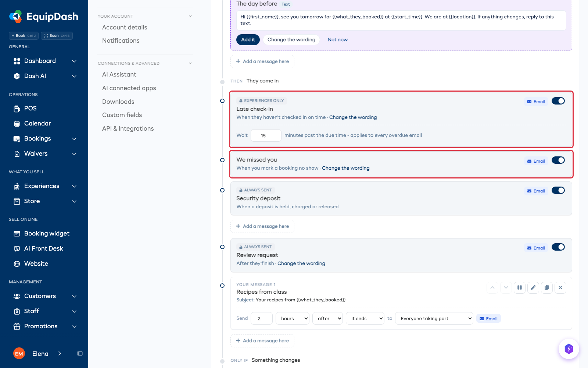The height and width of the screenshot is (368, 588).
Task: Click Change the wording for Late check-in
Action: (353, 117)
